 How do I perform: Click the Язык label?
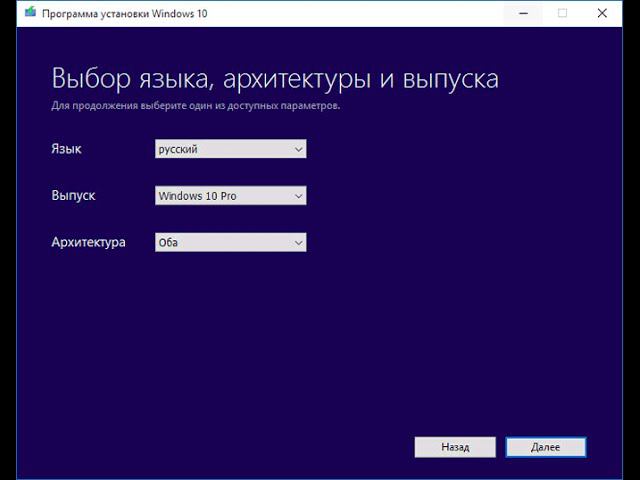[67, 149]
